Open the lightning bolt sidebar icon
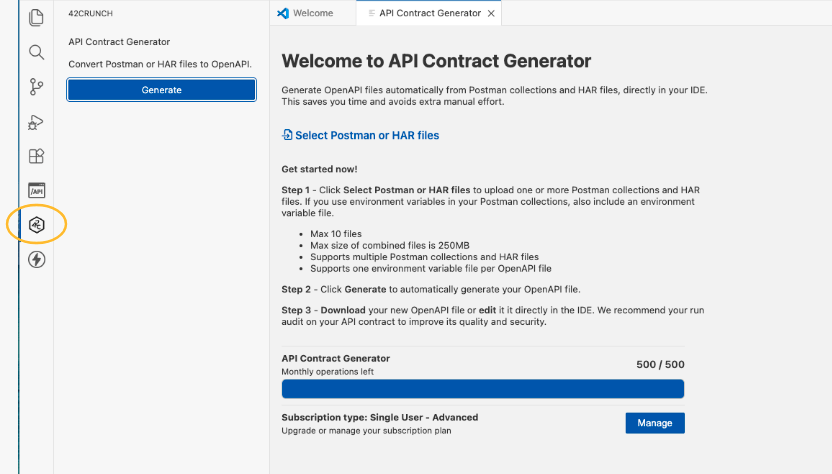832x474 pixels. pyautogui.click(x=36, y=260)
